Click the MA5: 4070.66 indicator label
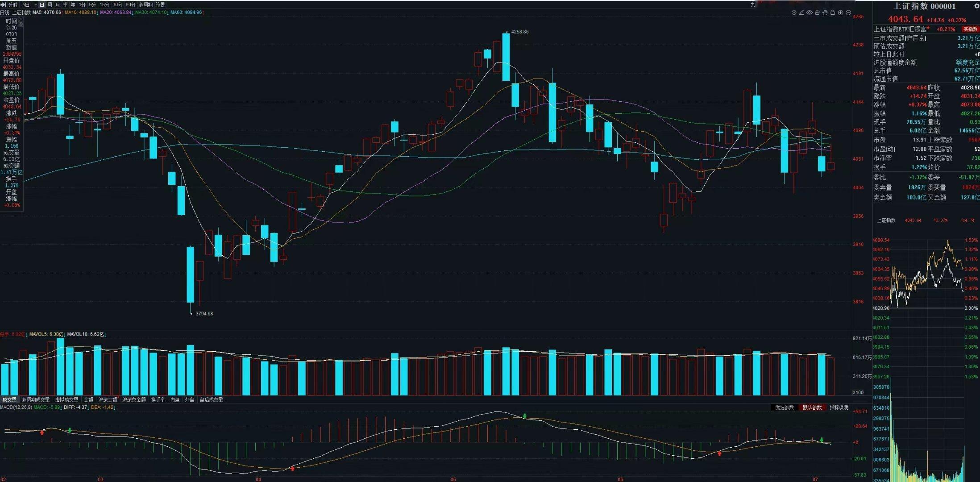This screenshot has width=980, height=482. (47, 12)
